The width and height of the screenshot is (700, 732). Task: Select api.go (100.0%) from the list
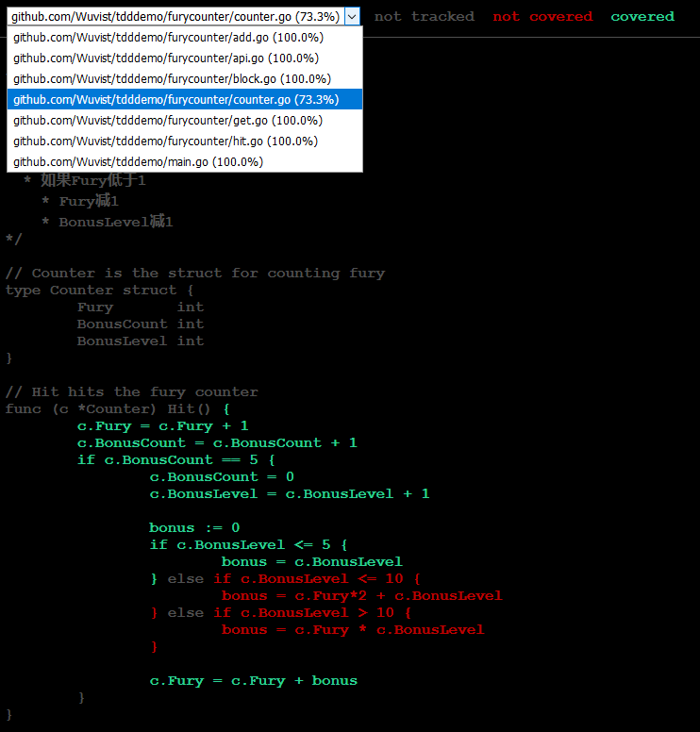[x=185, y=58]
